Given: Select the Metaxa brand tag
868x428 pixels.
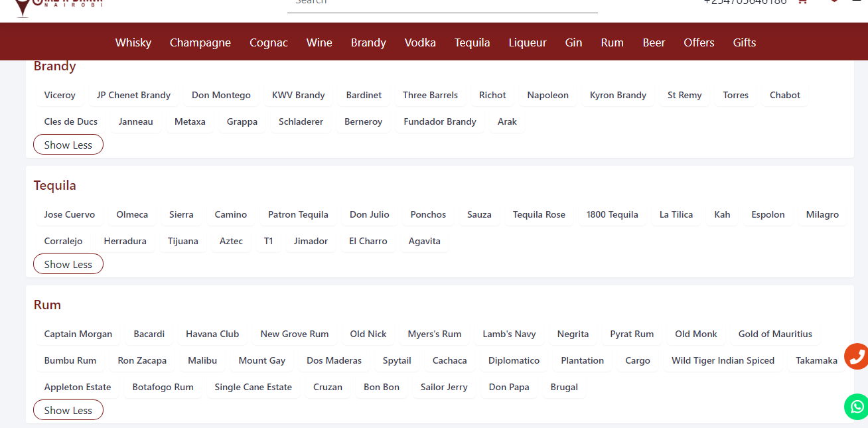Looking at the screenshot, I should 190,121.
